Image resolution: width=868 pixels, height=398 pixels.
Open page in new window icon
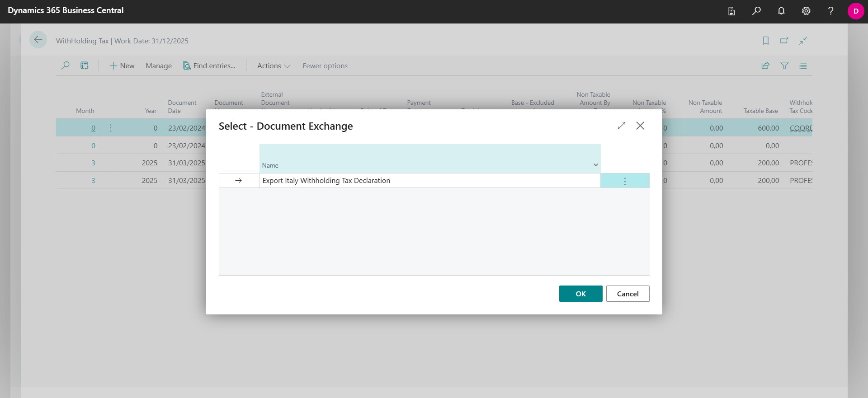(784, 41)
